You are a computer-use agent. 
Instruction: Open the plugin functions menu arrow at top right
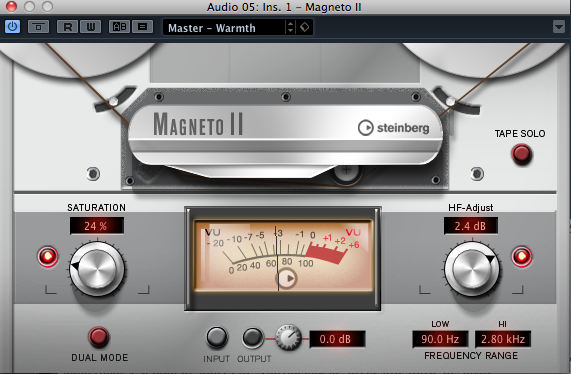[559, 27]
